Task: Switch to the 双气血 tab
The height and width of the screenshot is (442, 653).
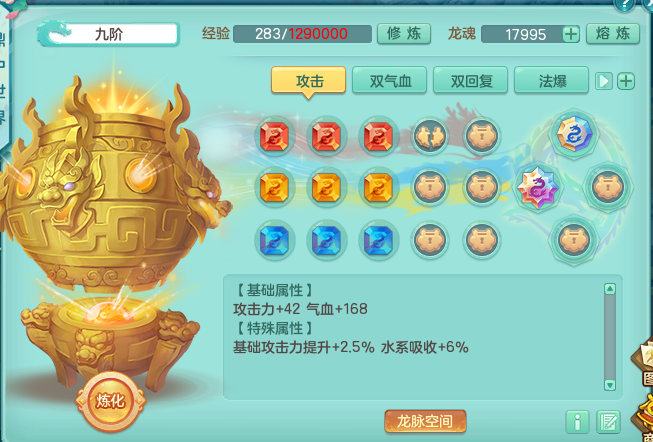Action: point(389,80)
